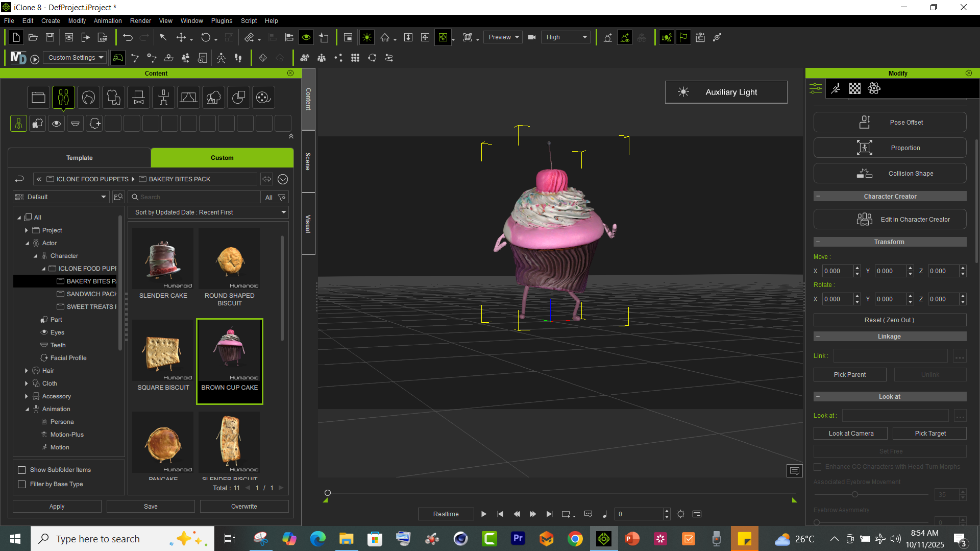Viewport: 980px width, 551px height.
Task: Click the New Project toolbar icon
Action: tap(16, 37)
